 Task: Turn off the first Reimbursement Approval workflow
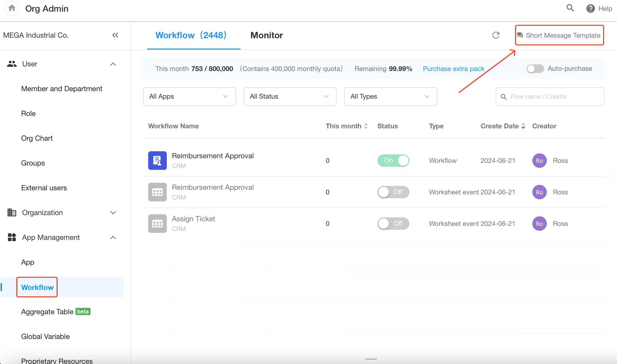(393, 161)
